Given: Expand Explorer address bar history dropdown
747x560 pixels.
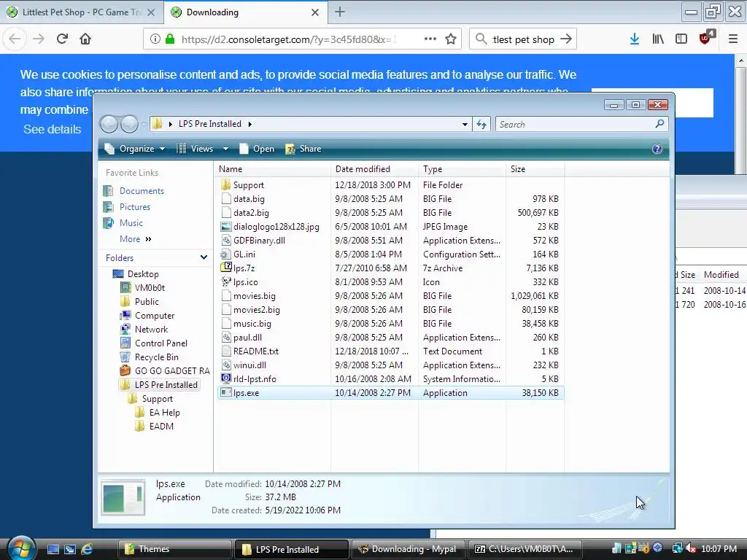Looking at the screenshot, I should (465, 124).
